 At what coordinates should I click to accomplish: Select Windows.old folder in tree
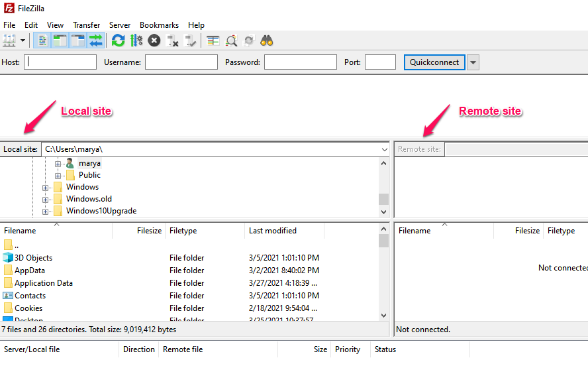click(89, 199)
